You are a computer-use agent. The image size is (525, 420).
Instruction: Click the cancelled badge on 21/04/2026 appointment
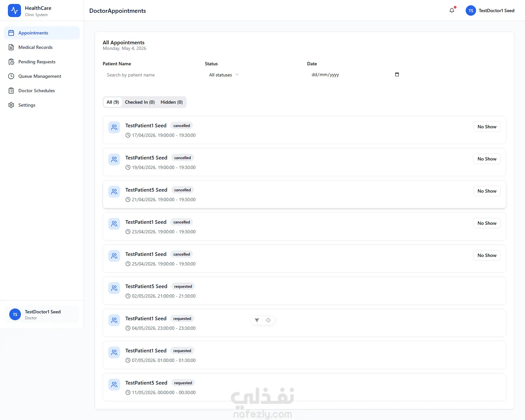tap(182, 190)
